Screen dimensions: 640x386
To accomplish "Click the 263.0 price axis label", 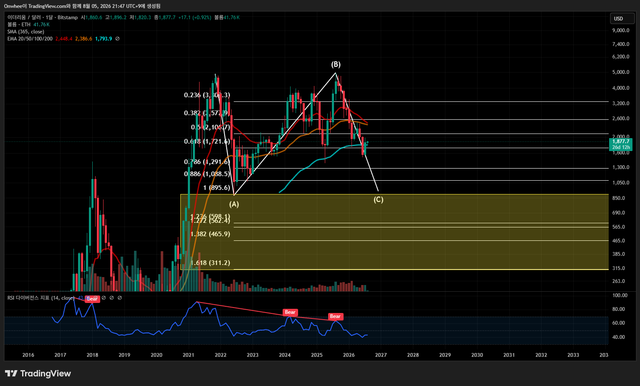I will (x=618, y=281).
